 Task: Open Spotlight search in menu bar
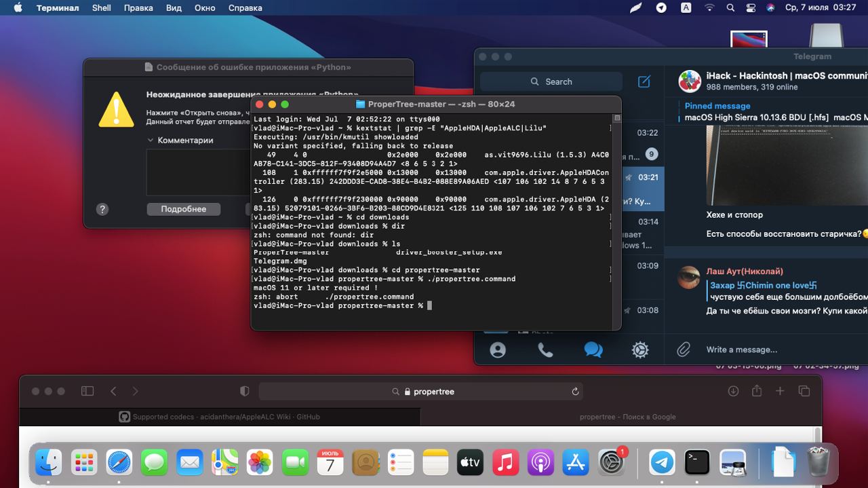click(730, 8)
